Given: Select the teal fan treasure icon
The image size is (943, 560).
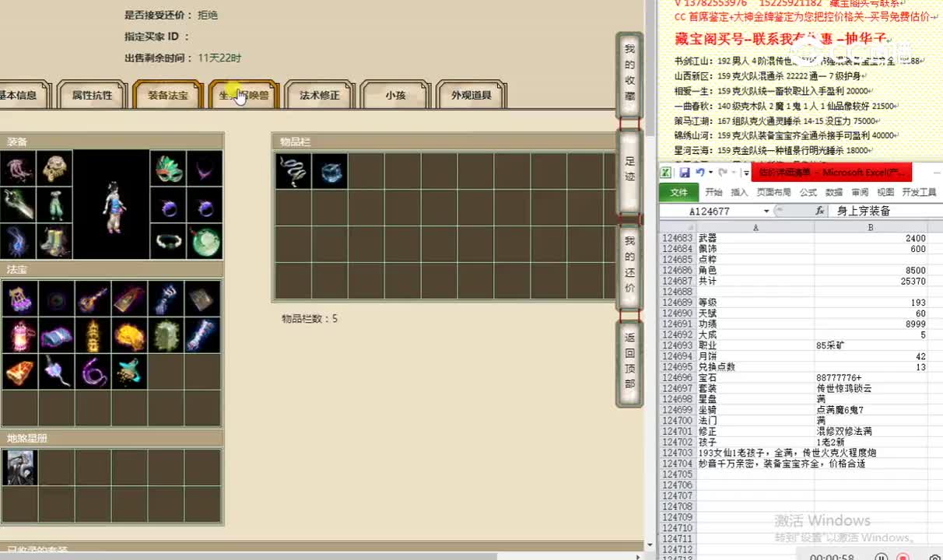Looking at the screenshot, I should point(129,372).
